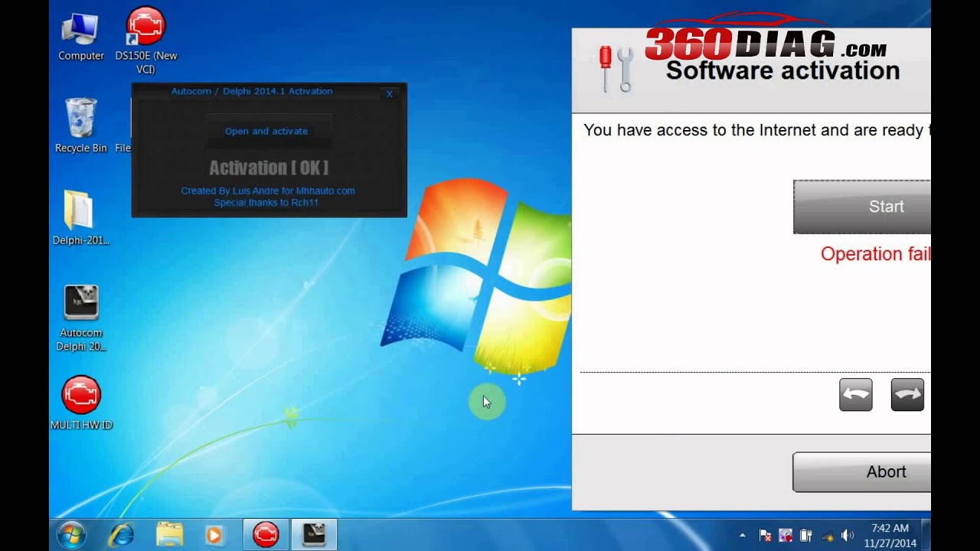Viewport: 980px width, 551px height.
Task: Switch to the activator app in taskbar
Action: point(314,534)
